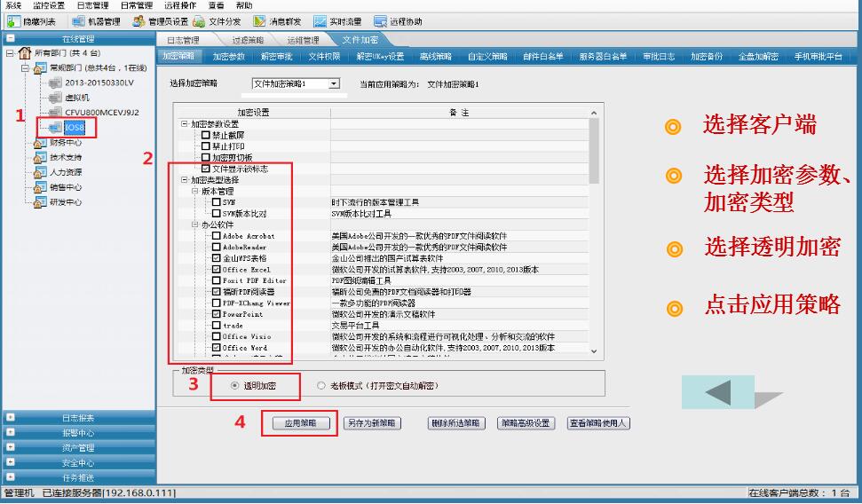Enable 禁止打印 checkbox
The width and height of the screenshot is (862, 504).
click(x=206, y=146)
